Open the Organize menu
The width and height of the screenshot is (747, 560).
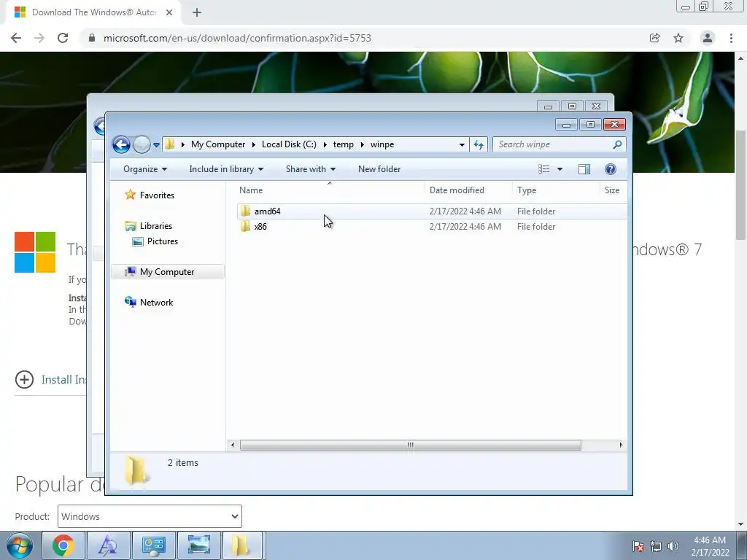pyautogui.click(x=145, y=169)
